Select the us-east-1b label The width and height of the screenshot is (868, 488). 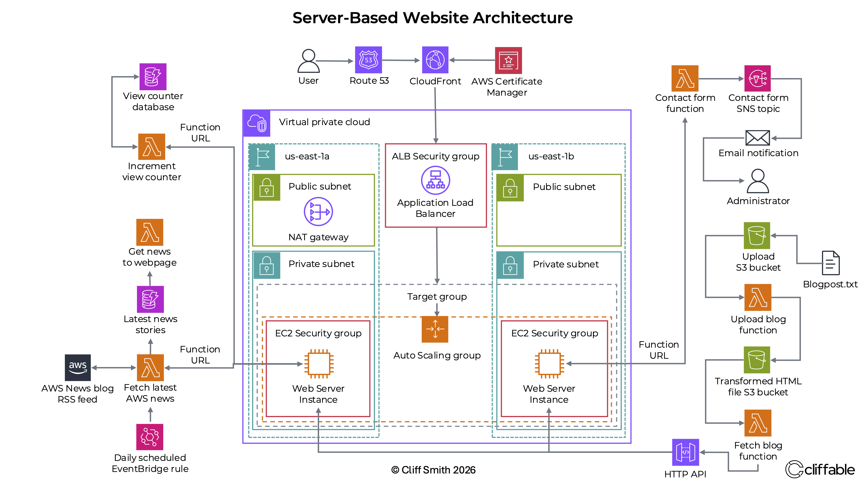551,156
